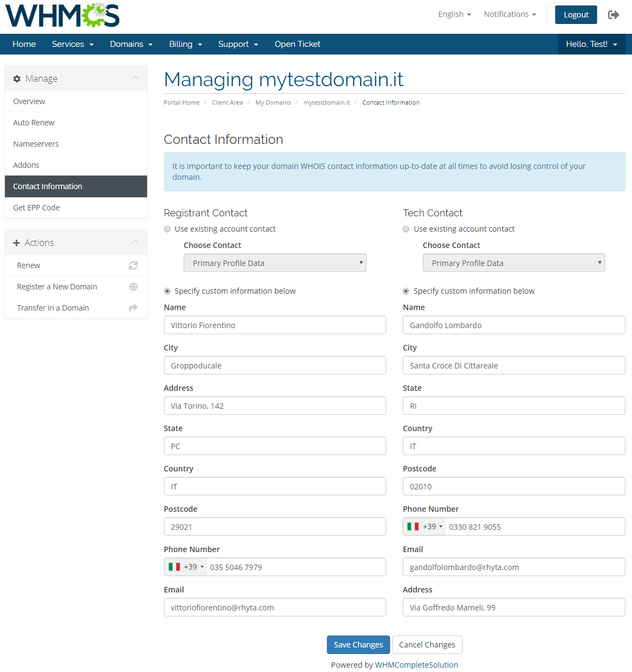Click the plus icon next to Actions

click(16, 243)
